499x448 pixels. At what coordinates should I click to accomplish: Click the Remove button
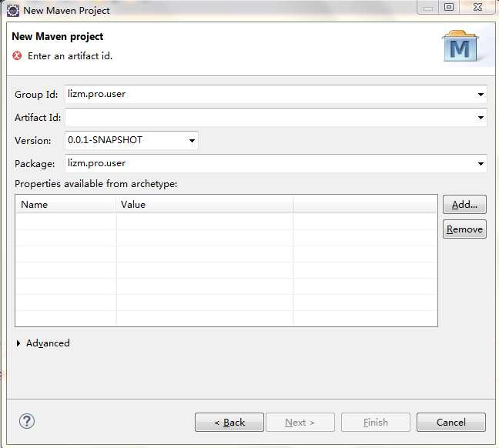click(464, 229)
